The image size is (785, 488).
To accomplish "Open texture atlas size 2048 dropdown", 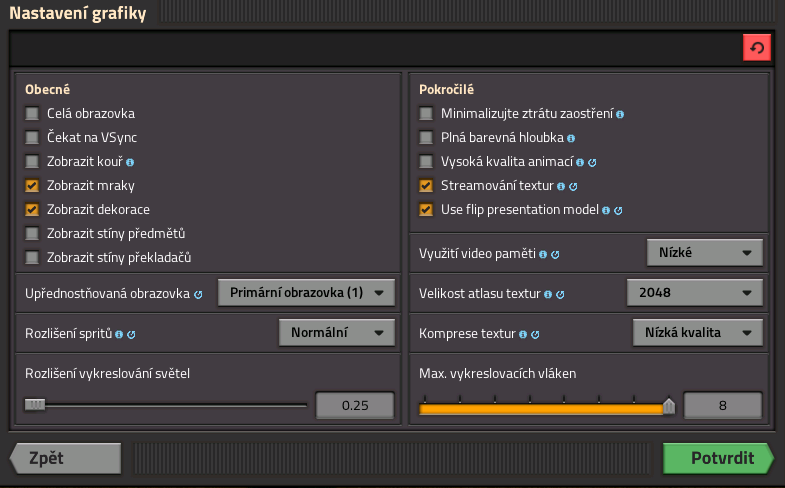I will point(694,293).
